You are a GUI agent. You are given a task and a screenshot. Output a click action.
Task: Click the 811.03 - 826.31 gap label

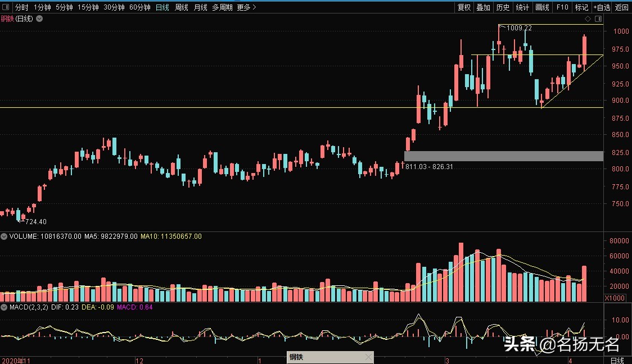[429, 167]
